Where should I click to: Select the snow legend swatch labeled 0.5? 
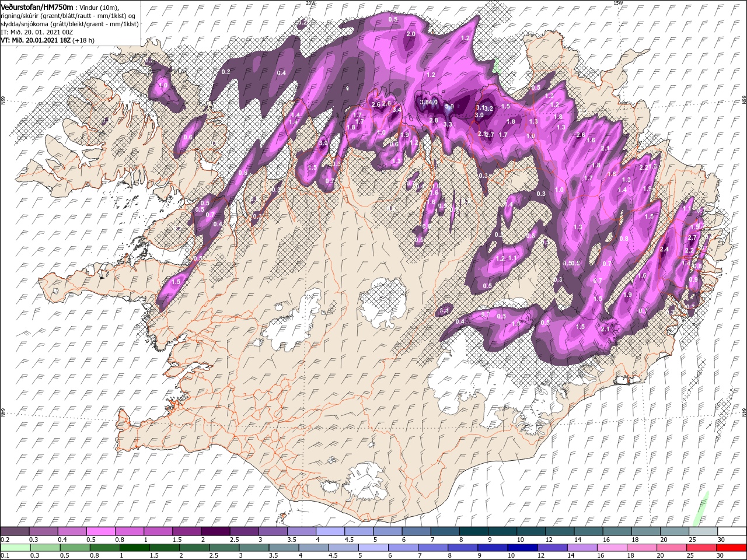(101, 531)
